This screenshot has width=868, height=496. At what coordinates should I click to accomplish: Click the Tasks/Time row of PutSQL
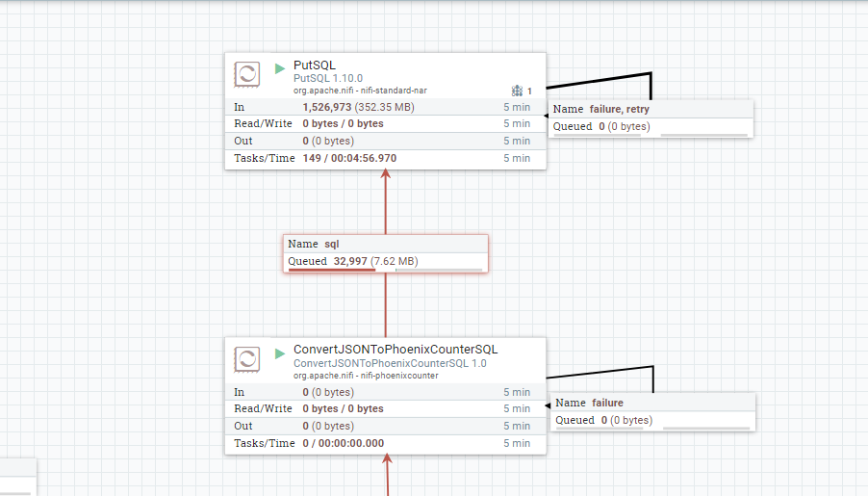(385, 158)
